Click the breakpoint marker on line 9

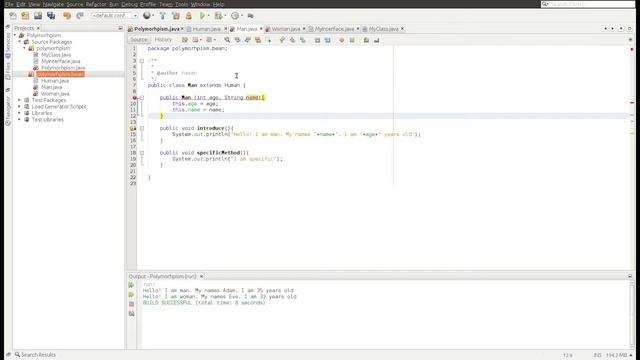pyautogui.click(x=134, y=98)
